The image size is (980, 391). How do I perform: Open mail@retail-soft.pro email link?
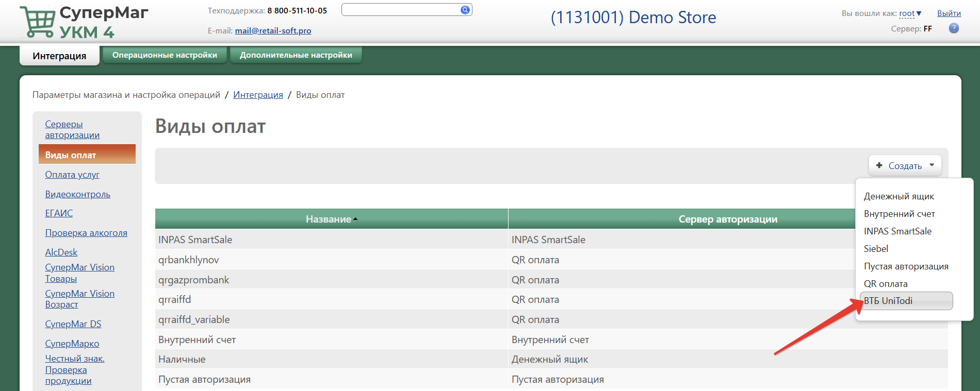tap(273, 31)
